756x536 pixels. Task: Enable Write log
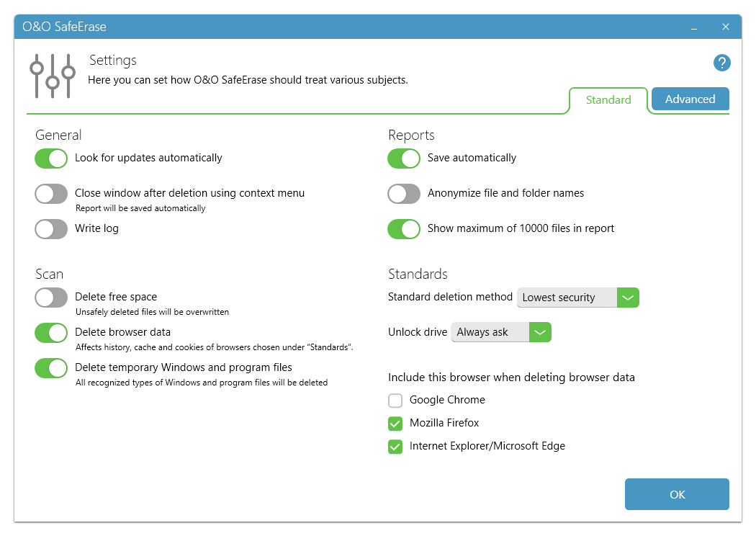point(51,229)
